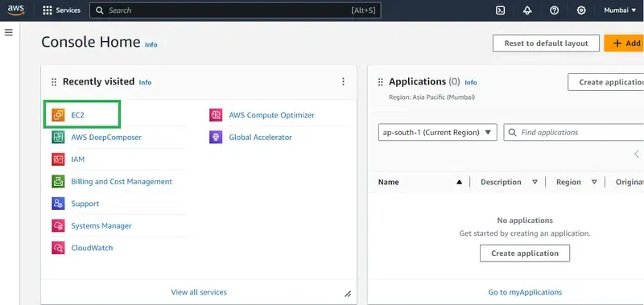The width and height of the screenshot is (644, 305).
Task: Grab the Recently visited drag handle
Action: click(54, 82)
